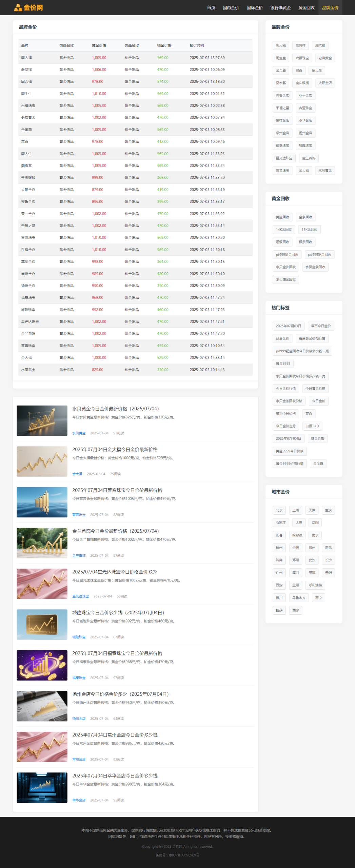Open 城隍珠宝今日金价多少钱 article title
This screenshot has width=355, height=868.
point(118,612)
